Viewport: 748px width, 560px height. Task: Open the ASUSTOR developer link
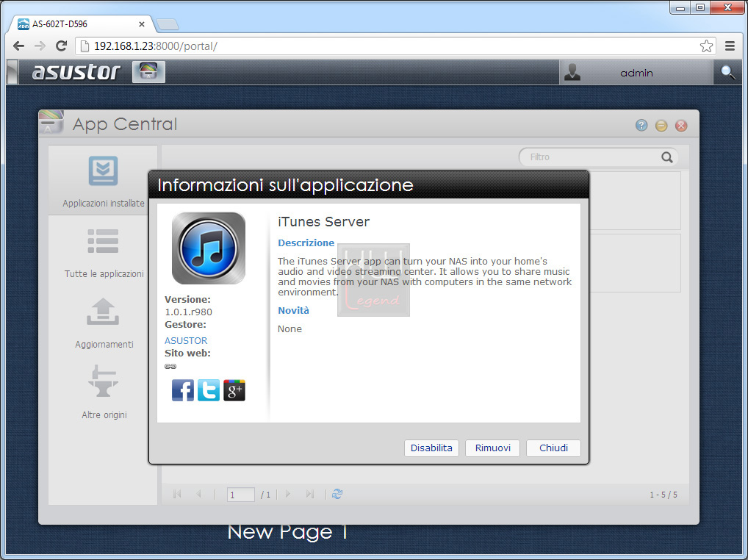[x=186, y=340]
